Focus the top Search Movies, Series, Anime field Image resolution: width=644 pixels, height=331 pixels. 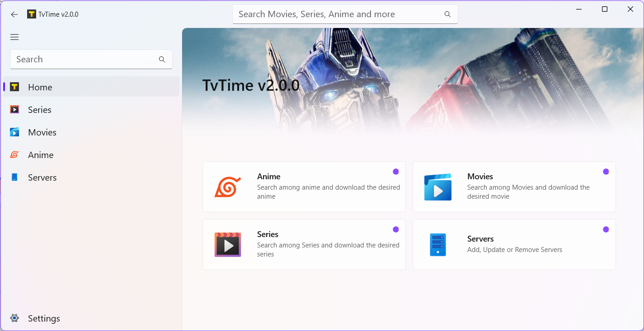[x=345, y=14]
